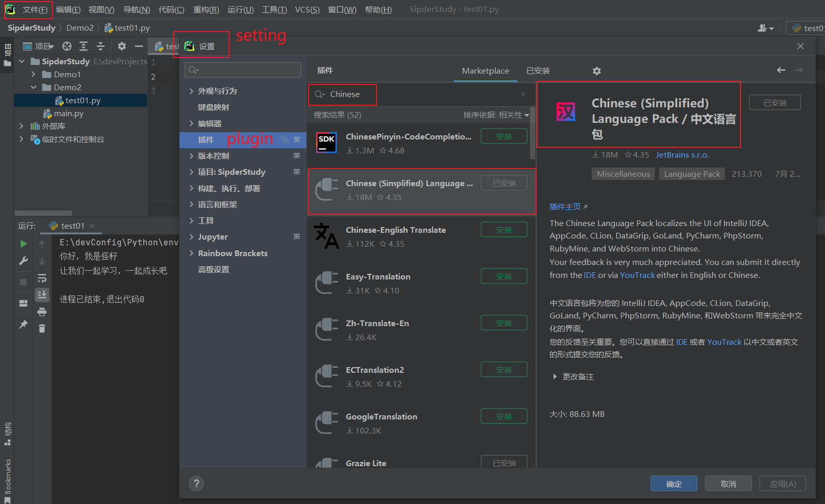
Task: Open the 重构(R) menu
Action: pyautogui.click(x=206, y=10)
